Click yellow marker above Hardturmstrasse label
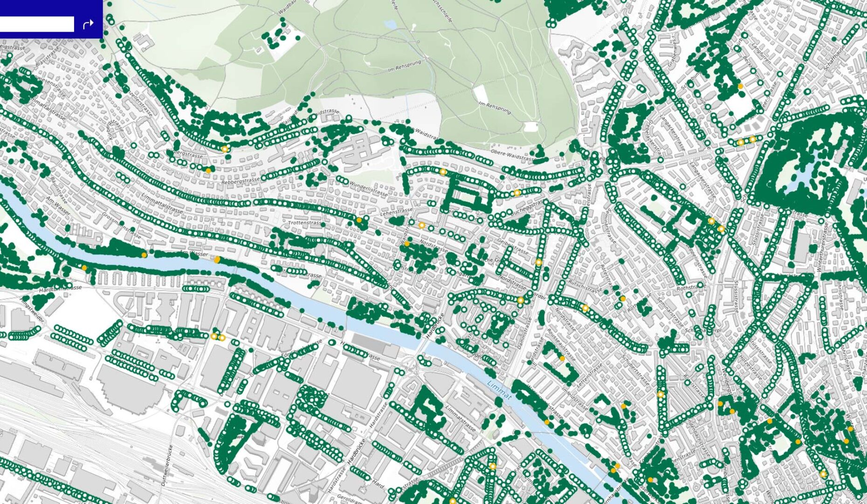 point(84,268)
